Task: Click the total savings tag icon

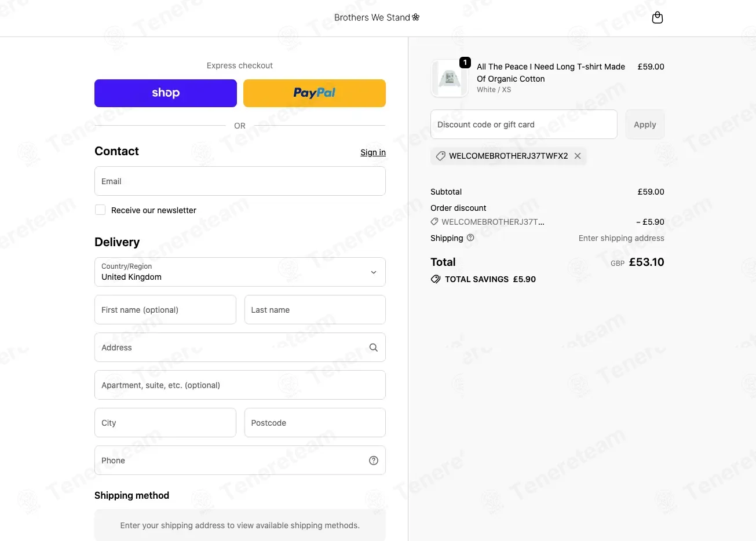Action: [436, 279]
